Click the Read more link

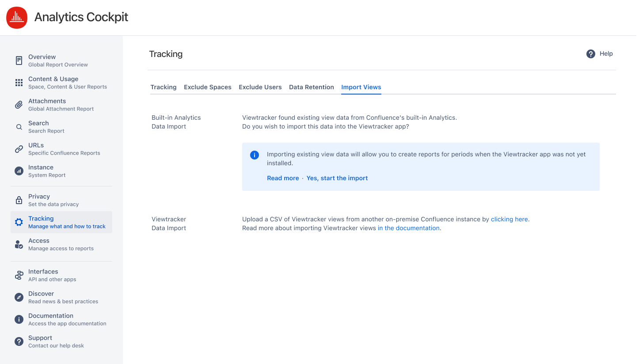[x=283, y=178]
